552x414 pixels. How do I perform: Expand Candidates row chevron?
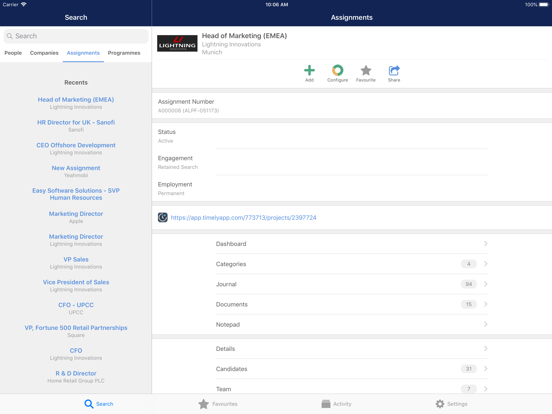(x=485, y=369)
